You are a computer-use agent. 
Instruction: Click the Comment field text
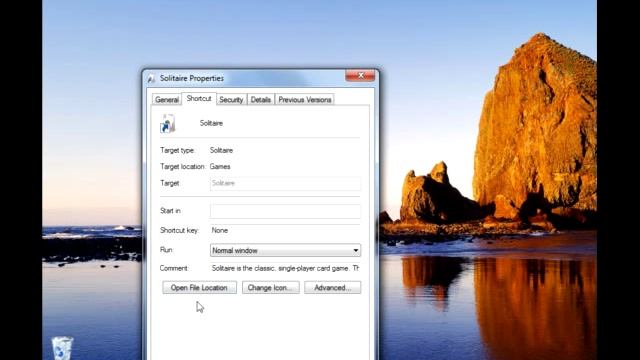point(285,268)
